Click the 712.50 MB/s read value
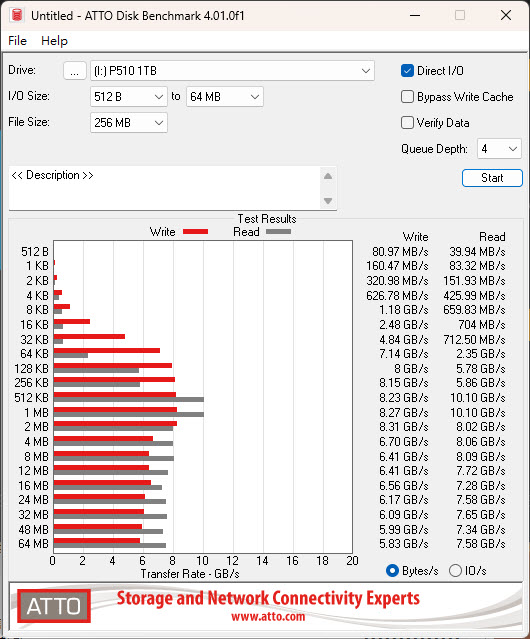 pyautogui.click(x=474, y=339)
